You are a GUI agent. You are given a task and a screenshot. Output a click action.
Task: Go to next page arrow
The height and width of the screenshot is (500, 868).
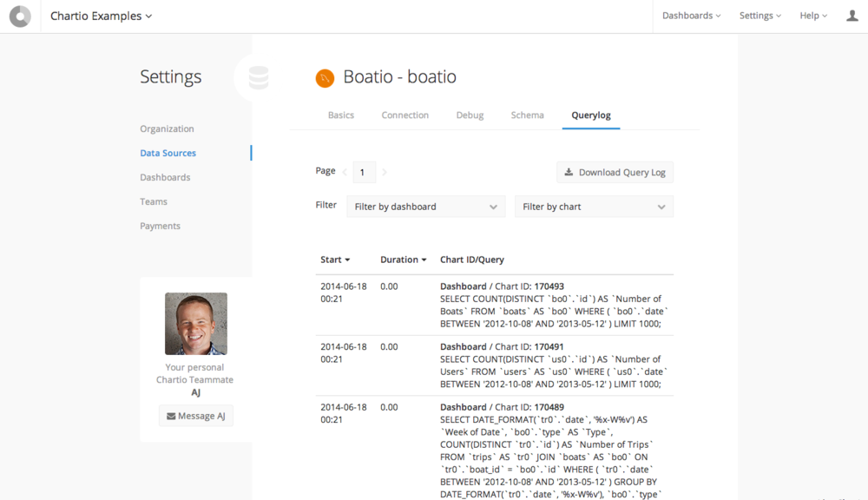(x=385, y=172)
